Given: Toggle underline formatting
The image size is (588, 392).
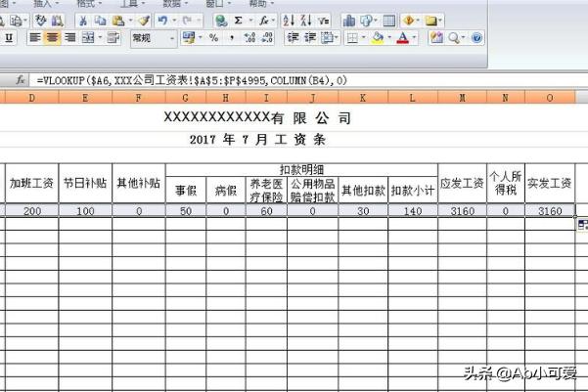Looking at the screenshot, I should click(9, 38).
